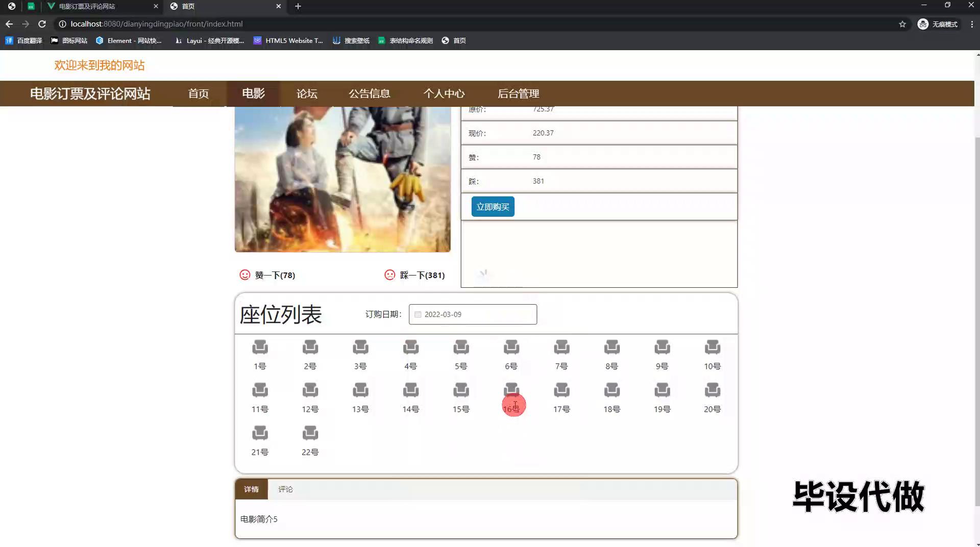Screen dimensions: 980x547
Task: Bookmark this page with star icon
Action: tap(902, 24)
